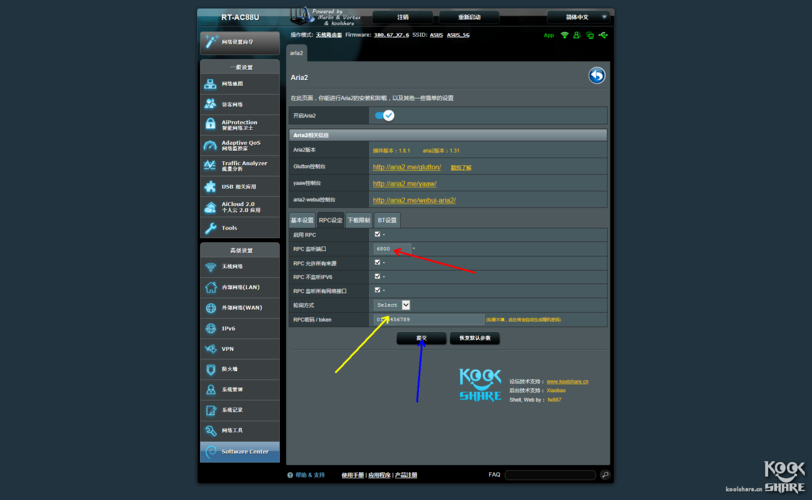Viewport: 812px width, 500px height.
Task: Click the blue back arrow icon
Action: click(x=597, y=76)
